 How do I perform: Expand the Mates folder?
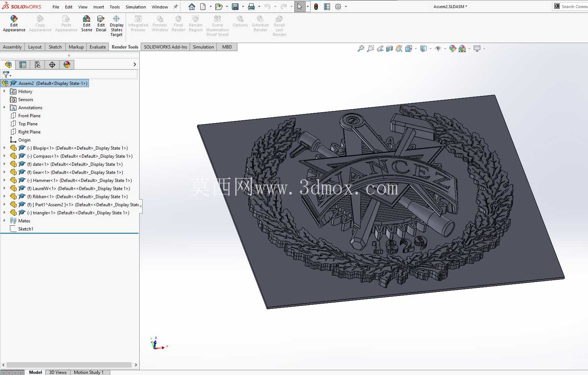[x=4, y=221]
